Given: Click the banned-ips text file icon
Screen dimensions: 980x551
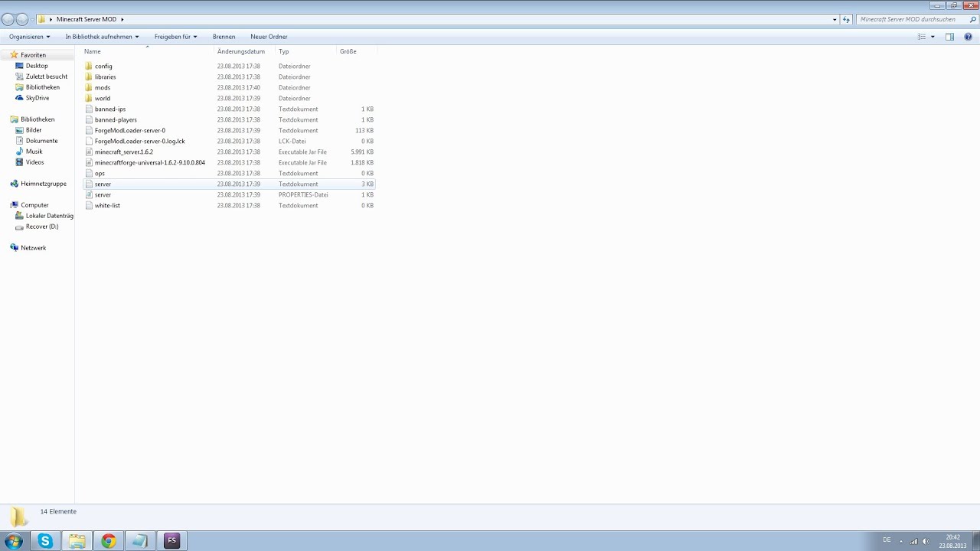Looking at the screenshot, I should [89, 109].
